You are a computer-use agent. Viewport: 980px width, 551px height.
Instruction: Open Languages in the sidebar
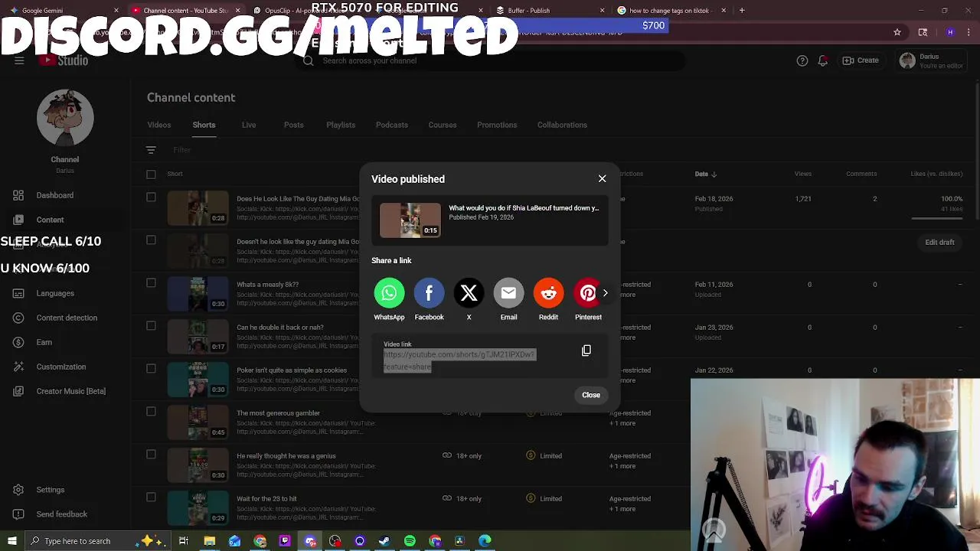point(55,293)
